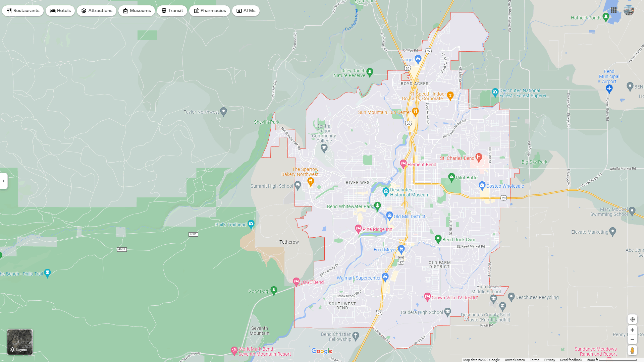Filter map by Hotels
The image size is (644, 362).
tap(60, 11)
